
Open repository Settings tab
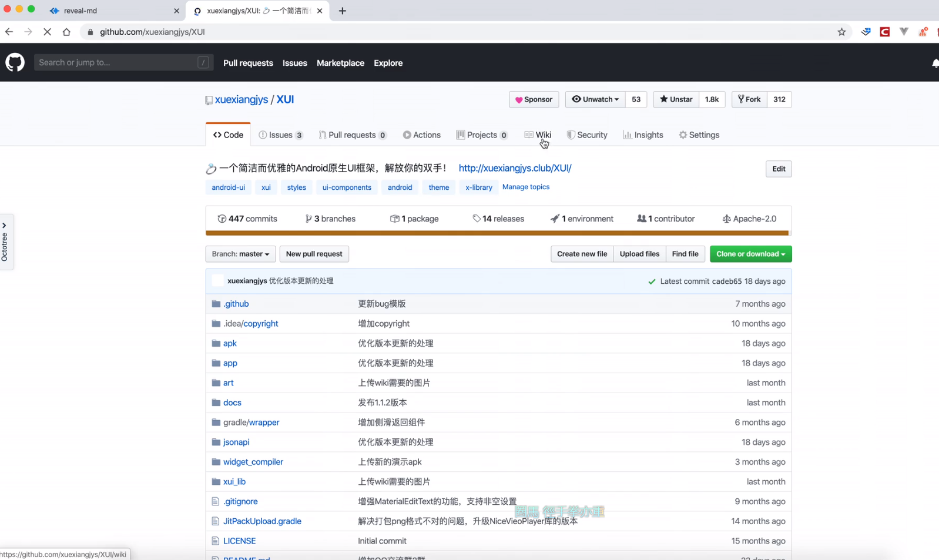coord(699,135)
